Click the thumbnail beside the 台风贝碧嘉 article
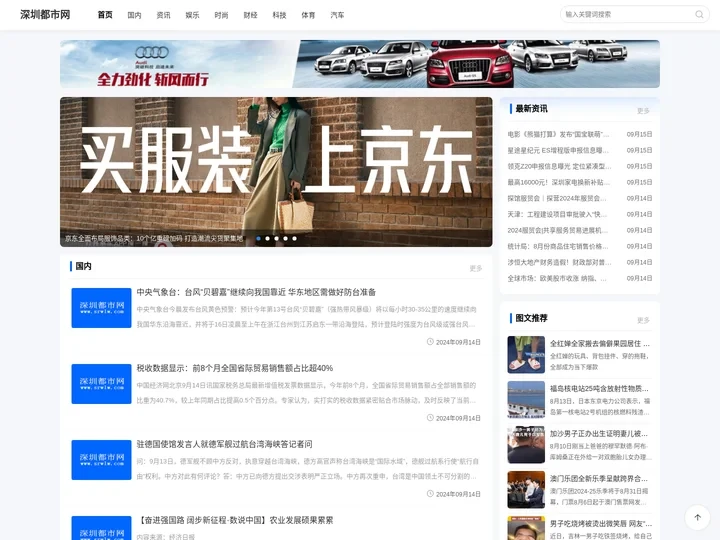 (101, 308)
